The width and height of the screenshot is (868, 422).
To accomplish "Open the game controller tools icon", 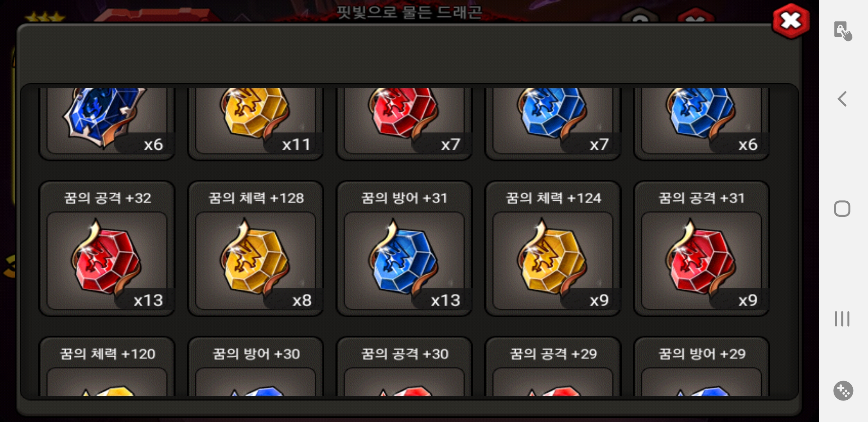I will click(x=843, y=390).
